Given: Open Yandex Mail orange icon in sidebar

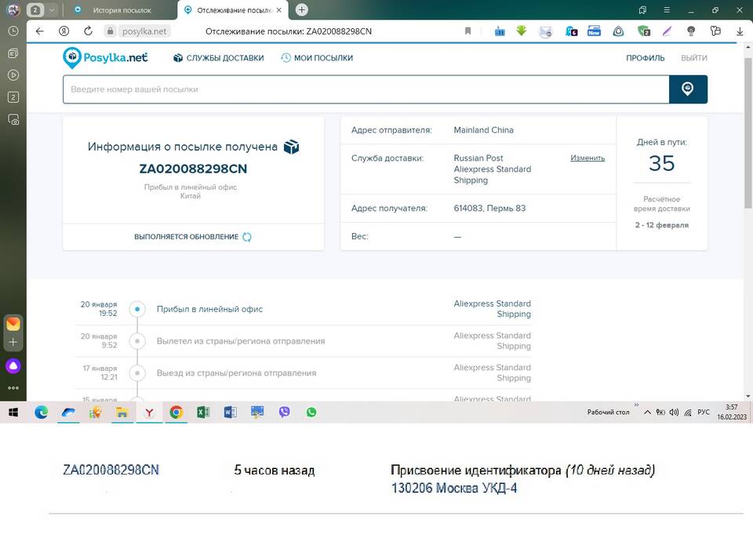Looking at the screenshot, I should [13, 324].
